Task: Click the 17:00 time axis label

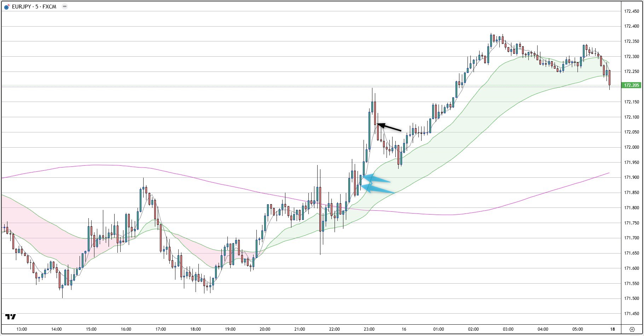Action: coord(161,329)
